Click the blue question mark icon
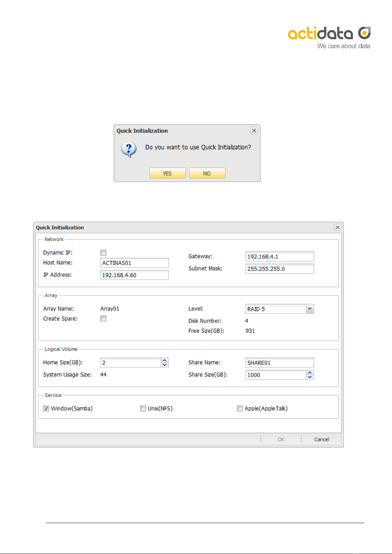 coord(129,149)
